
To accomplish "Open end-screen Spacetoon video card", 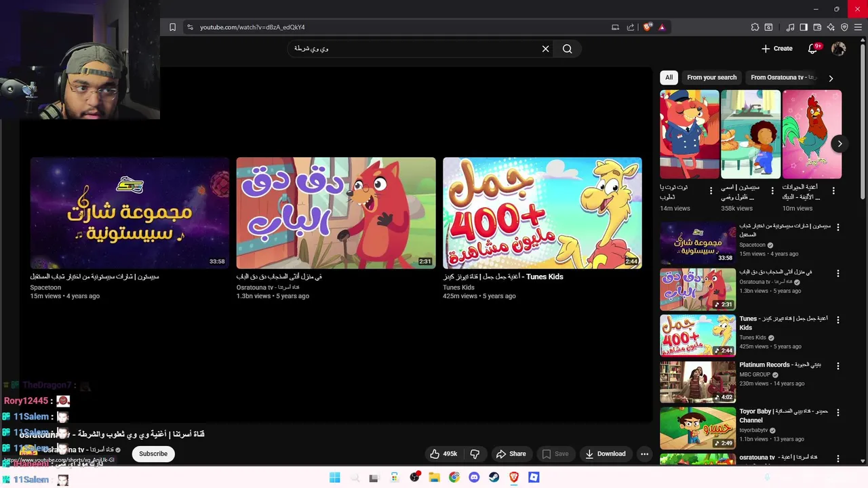I will (130, 213).
